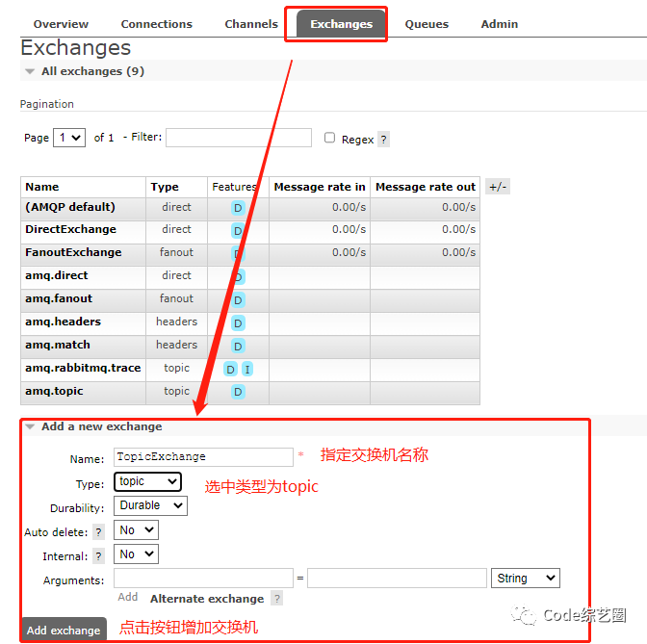Click the D feature badge of amq.topic
Screen dimensions: 647x644
(238, 392)
